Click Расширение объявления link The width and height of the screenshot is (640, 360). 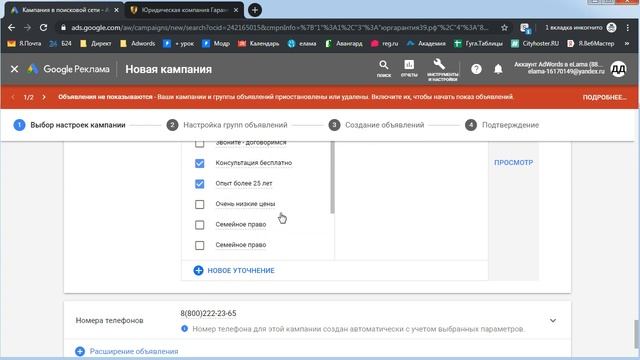click(x=127, y=351)
